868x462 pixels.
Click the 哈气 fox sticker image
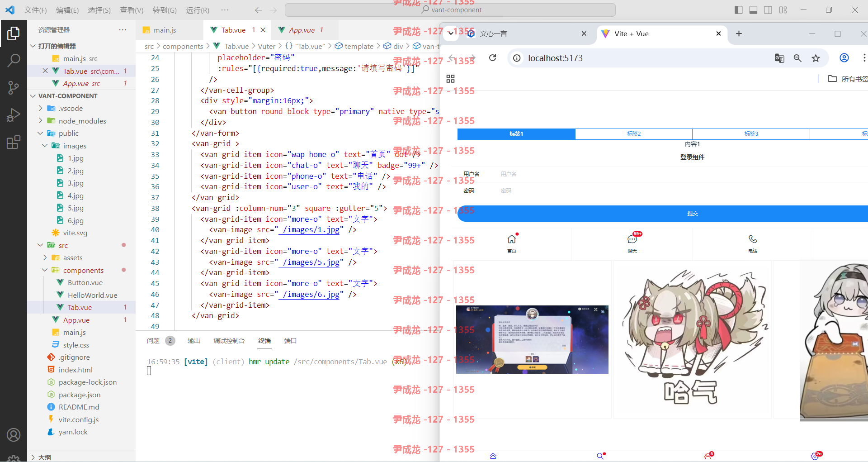(x=692, y=339)
